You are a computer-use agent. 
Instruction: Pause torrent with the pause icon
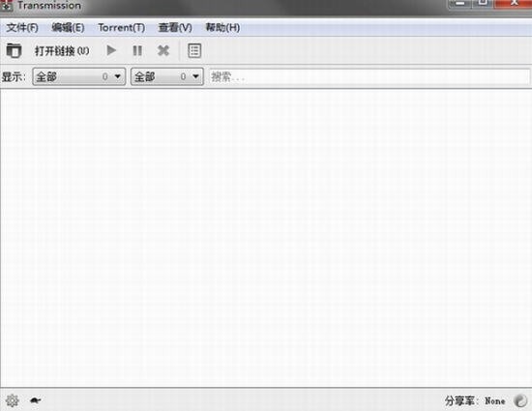coord(137,51)
